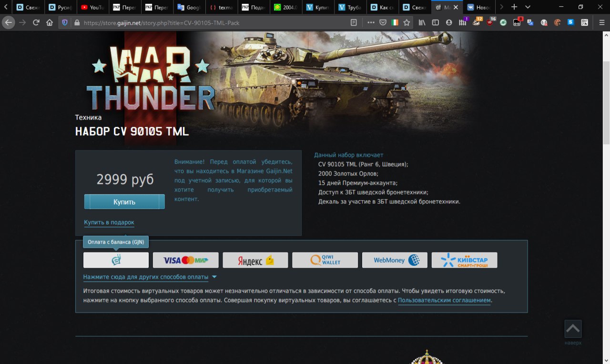Switch to the Как с tab
This screenshot has width=610, height=364.
(x=383, y=7)
